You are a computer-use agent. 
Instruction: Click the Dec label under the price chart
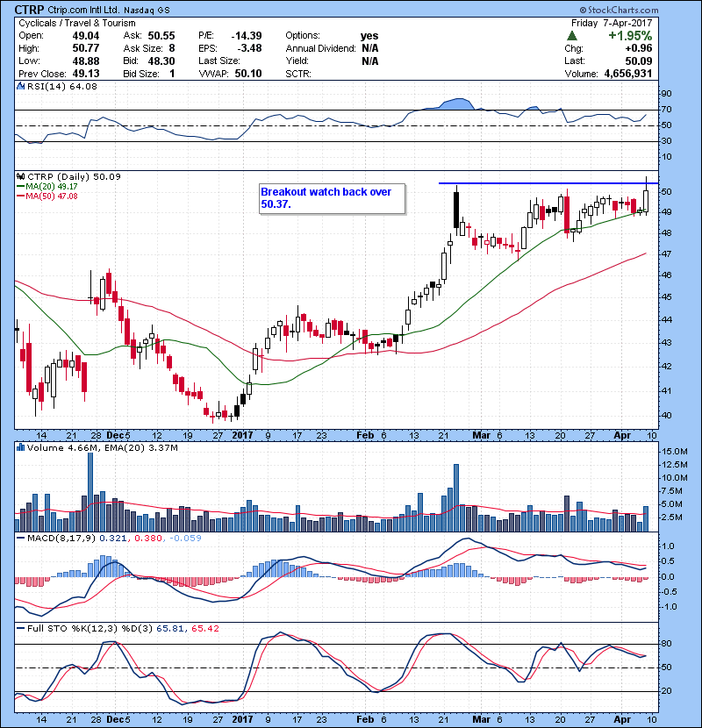click(114, 436)
